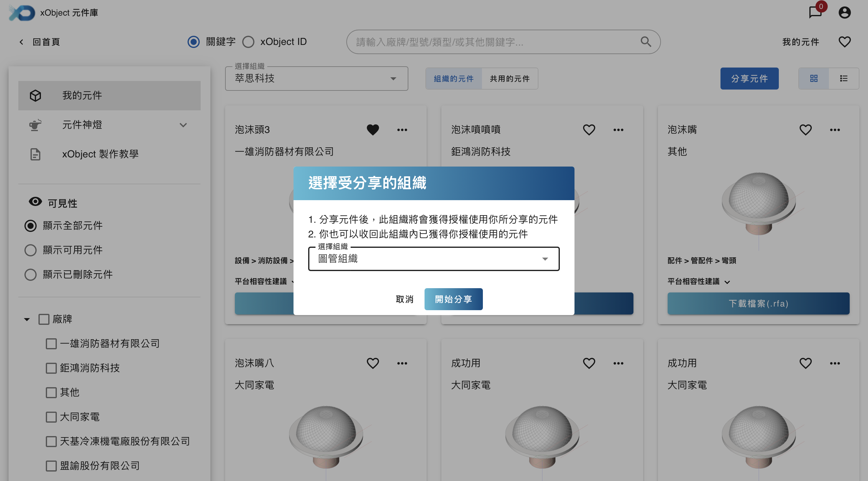The image size is (868, 481).
Task: Switch to grid view layout
Action: (x=813, y=79)
